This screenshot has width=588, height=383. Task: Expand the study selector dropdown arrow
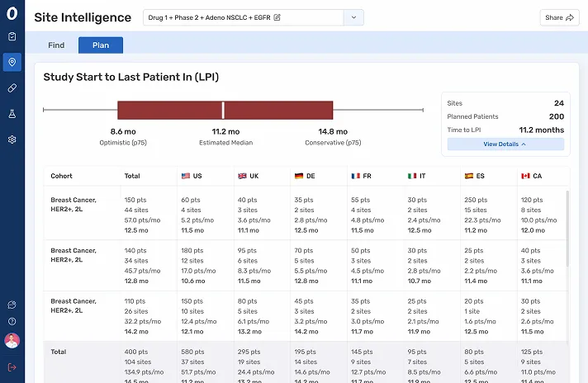(x=353, y=17)
